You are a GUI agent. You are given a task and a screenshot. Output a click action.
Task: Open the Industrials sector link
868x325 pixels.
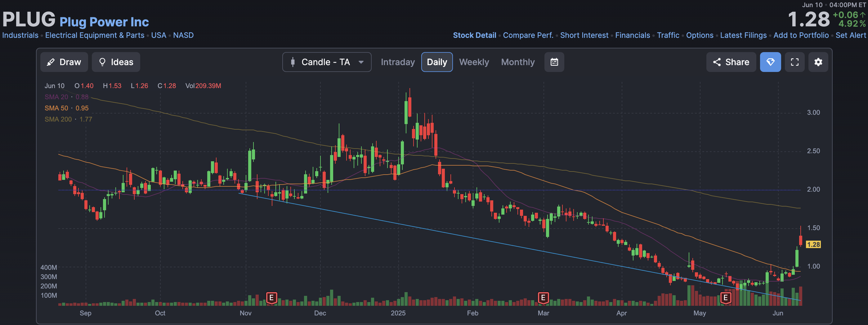[20, 35]
